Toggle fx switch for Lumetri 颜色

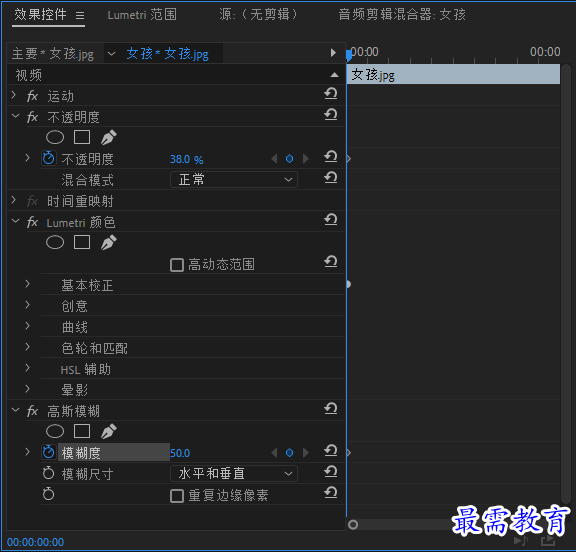click(32, 222)
